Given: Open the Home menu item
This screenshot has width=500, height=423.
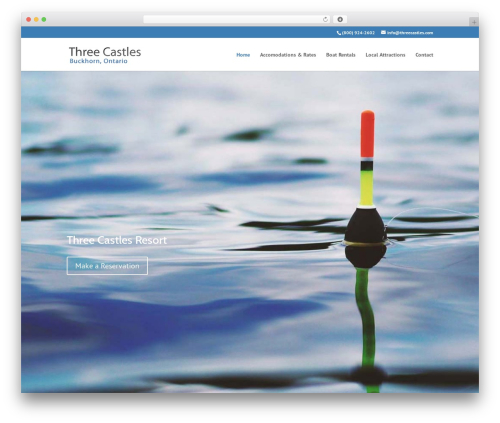Looking at the screenshot, I should (x=243, y=55).
